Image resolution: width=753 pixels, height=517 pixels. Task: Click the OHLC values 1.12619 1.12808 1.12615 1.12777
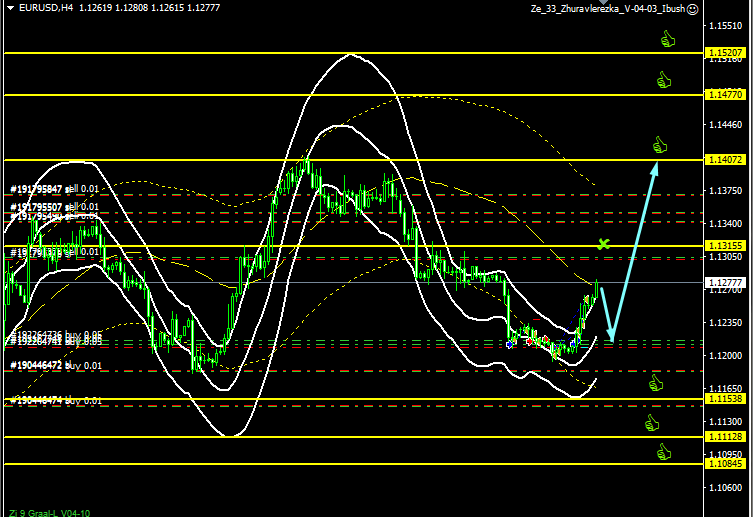(149, 8)
